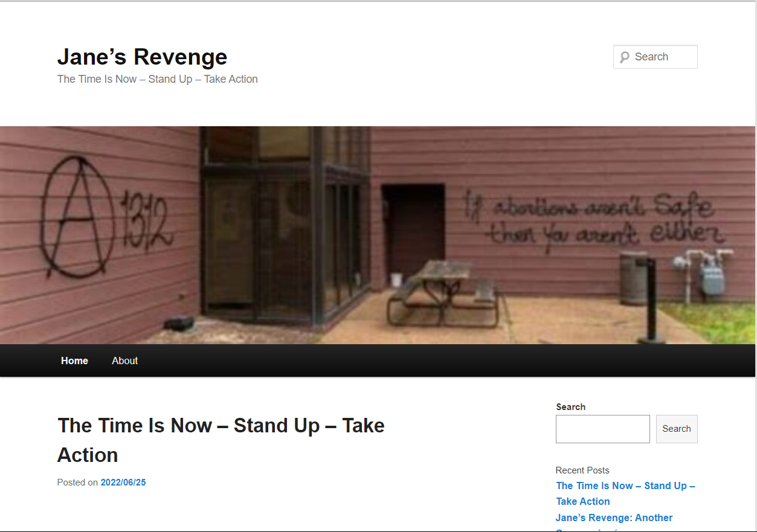Viewport: 757px width, 532px height.
Task: Click the 'Recent Posts' heading
Action: (582, 470)
